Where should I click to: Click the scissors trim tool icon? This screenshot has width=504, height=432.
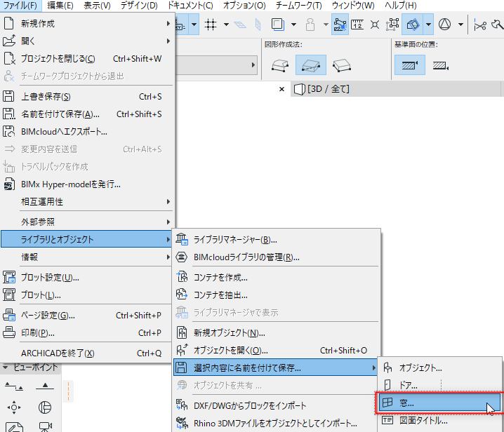point(480,25)
